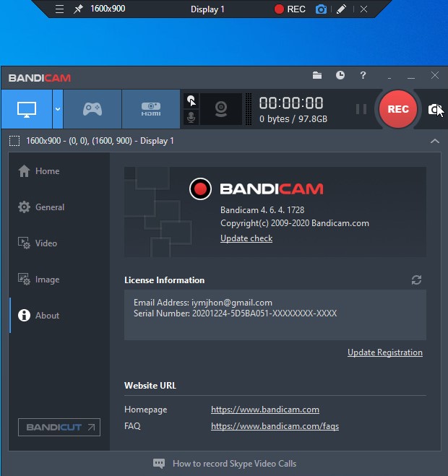Start recording from the top bar REC button

click(x=290, y=9)
